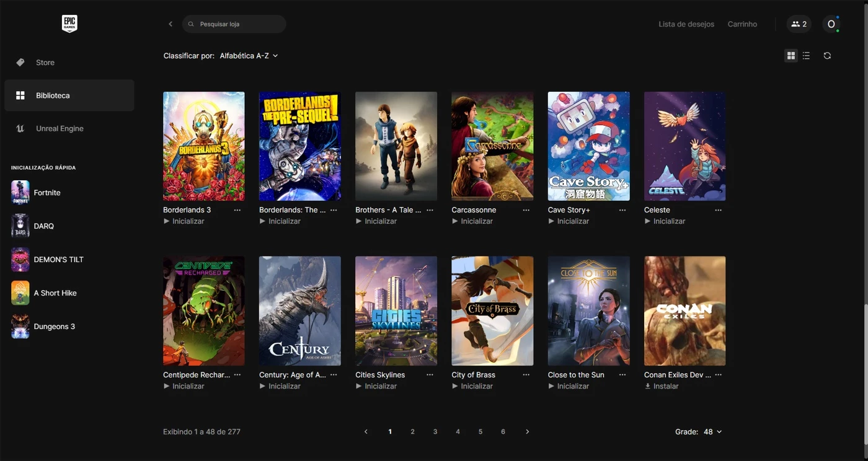
Task: Open Carrinho
Action: pos(742,24)
